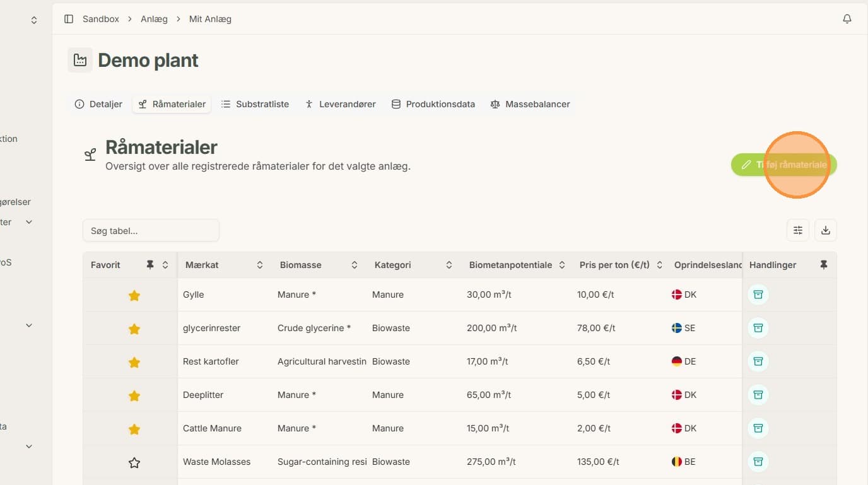Click the 6,50 €/t price
The width and height of the screenshot is (868, 485).
click(594, 361)
